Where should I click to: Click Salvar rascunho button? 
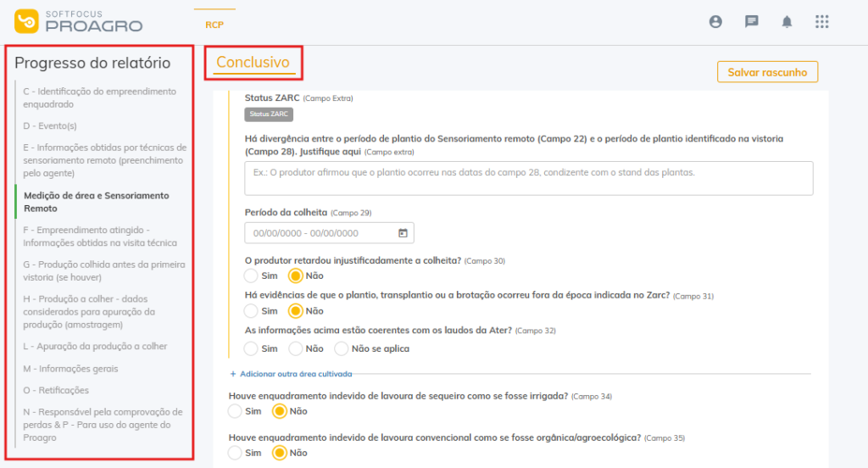(767, 72)
